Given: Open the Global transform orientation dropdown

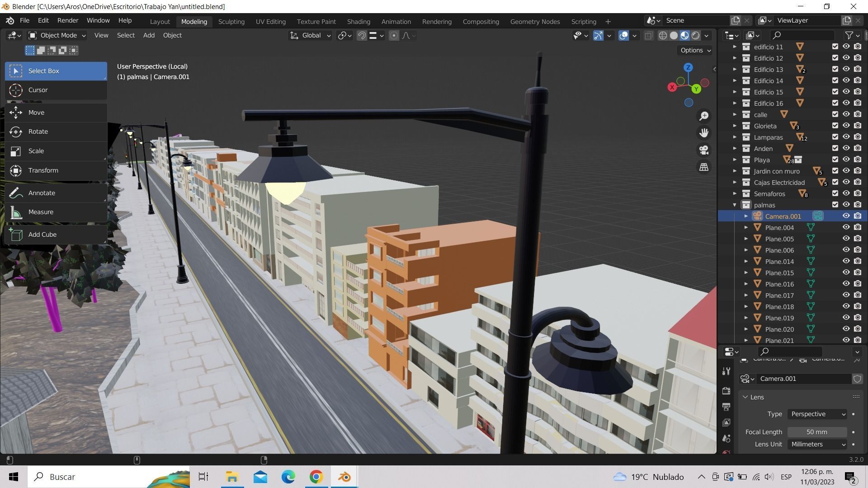Looking at the screenshot, I should point(311,35).
